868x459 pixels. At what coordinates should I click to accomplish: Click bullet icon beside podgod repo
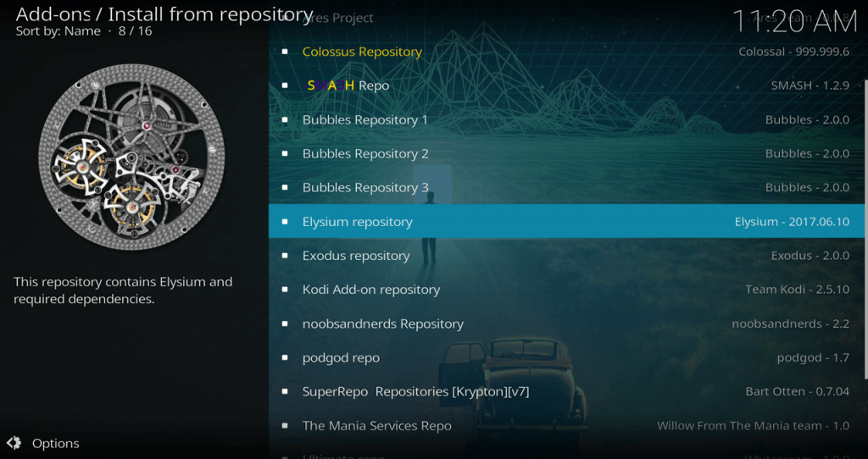tap(285, 357)
